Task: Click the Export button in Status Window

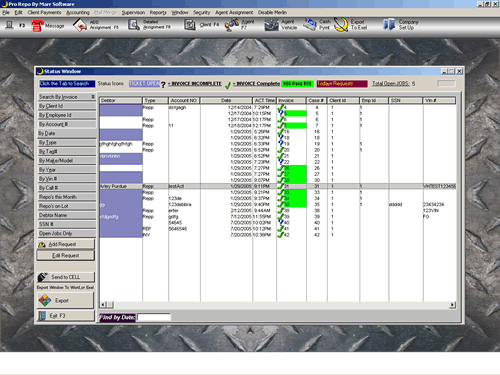Action: click(x=66, y=300)
